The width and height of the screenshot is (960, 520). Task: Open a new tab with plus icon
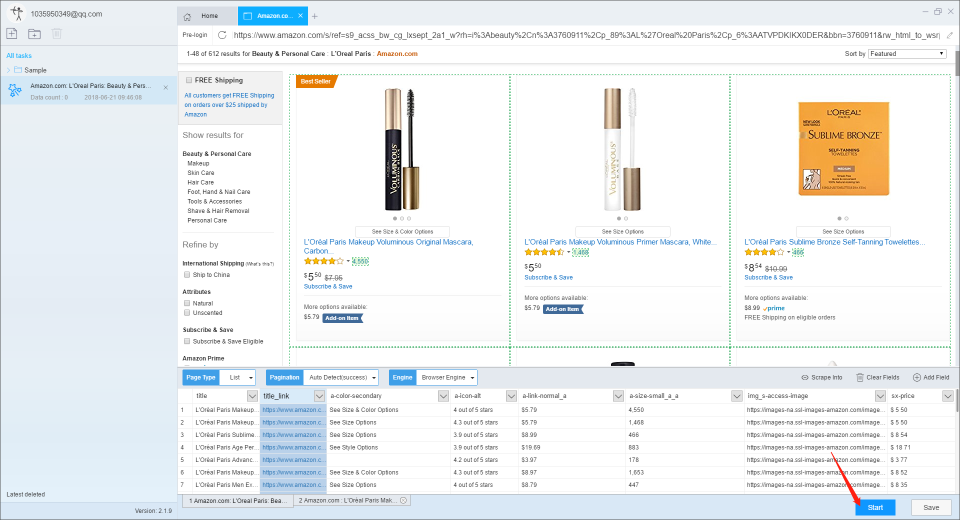(x=315, y=16)
